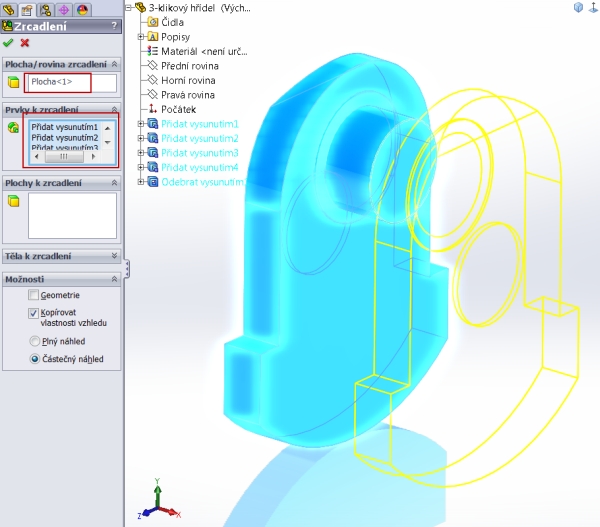Expand Přidat vysunutím2 in tree
The height and width of the screenshot is (527, 600).
click(x=141, y=138)
